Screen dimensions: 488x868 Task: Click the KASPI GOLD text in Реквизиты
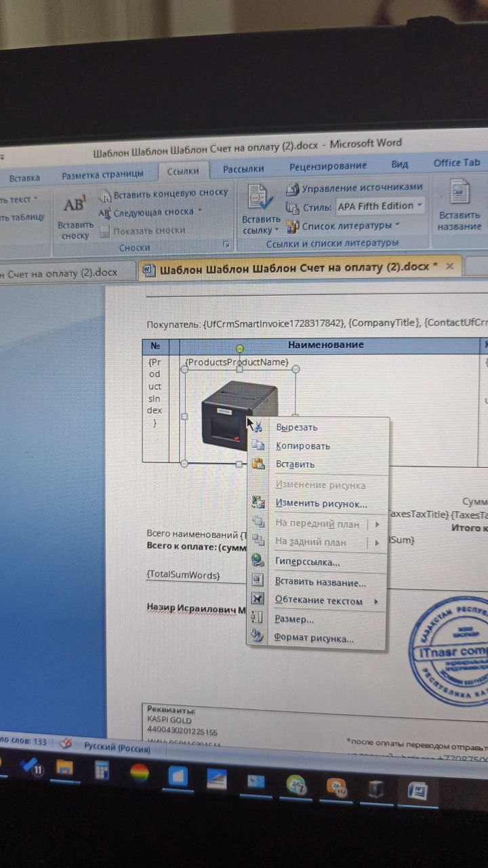pyautogui.click(x=169, y=719)
